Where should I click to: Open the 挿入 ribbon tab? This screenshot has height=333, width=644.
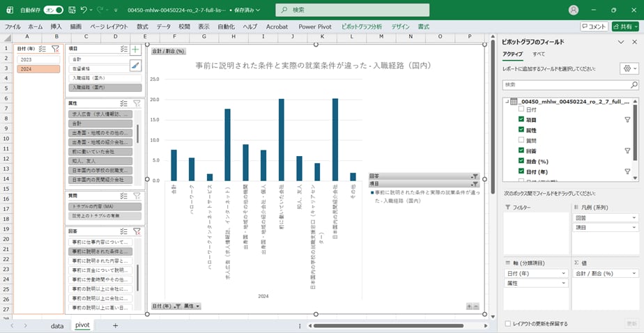56,26
